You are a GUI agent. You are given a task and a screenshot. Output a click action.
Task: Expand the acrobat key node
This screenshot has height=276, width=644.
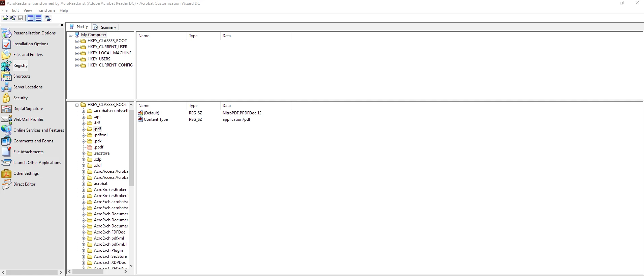click(84, 184)
